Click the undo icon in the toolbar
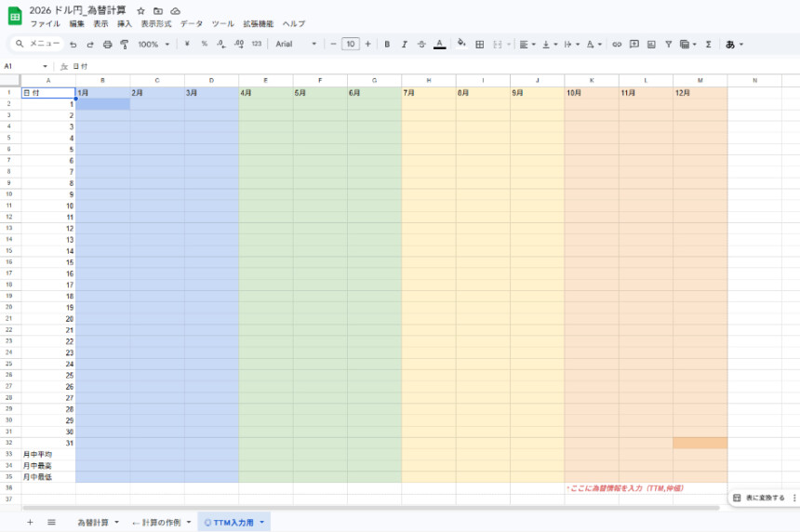Image resolution: width=800 pixels, height=532 pixels. tap(73, 44)
